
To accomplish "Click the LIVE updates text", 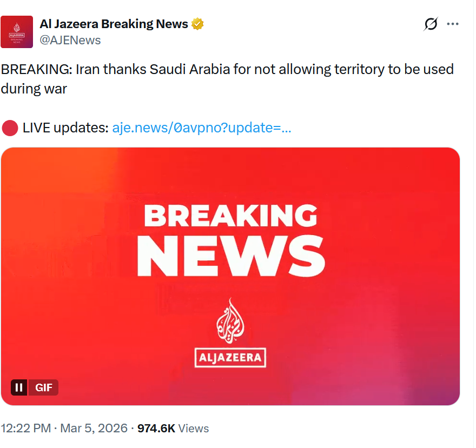I will [65, 128].
